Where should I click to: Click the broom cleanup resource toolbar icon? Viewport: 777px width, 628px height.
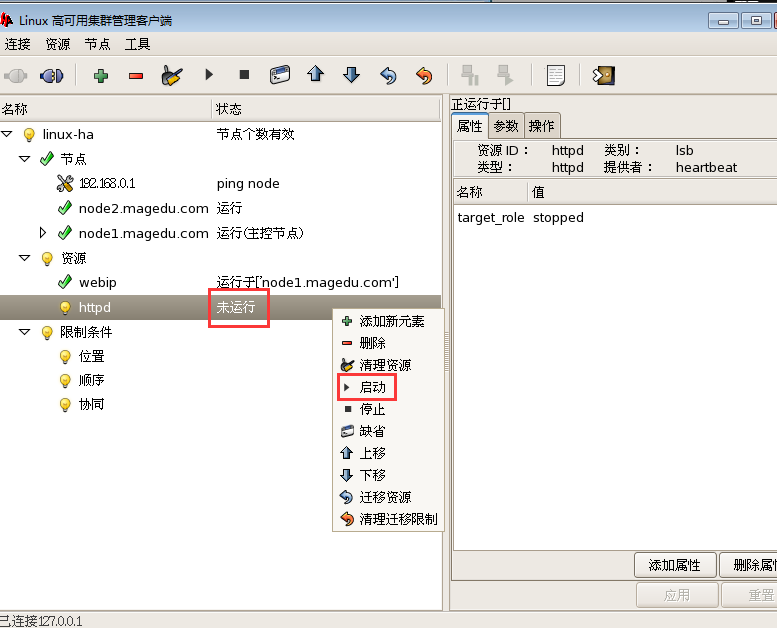(x=172, y=75)
